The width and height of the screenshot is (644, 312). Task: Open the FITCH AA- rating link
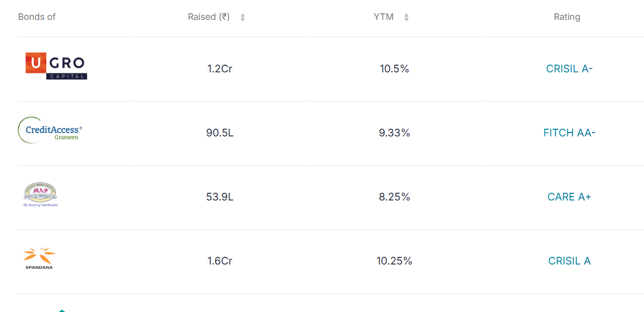[x=570, y=133]
